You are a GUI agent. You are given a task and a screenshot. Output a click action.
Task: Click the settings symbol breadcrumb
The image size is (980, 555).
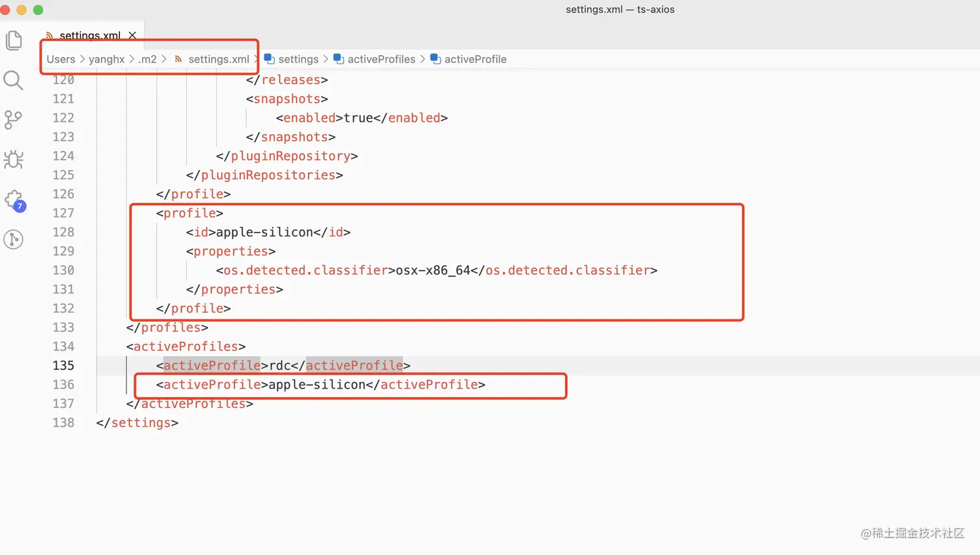pyautogui.click(x=298, y=59)
